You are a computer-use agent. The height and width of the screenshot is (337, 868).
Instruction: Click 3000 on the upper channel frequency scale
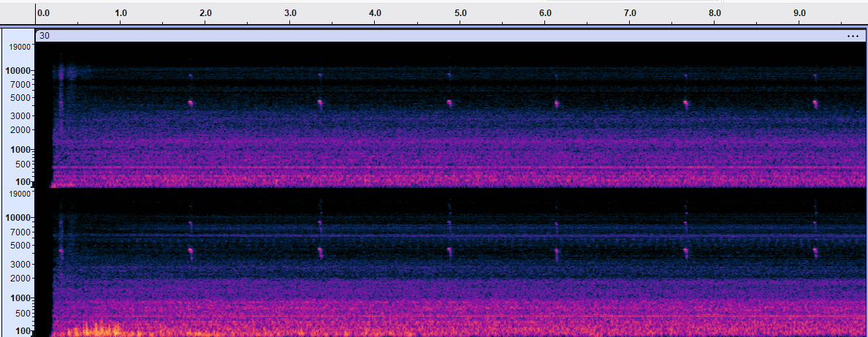(22, 116)
